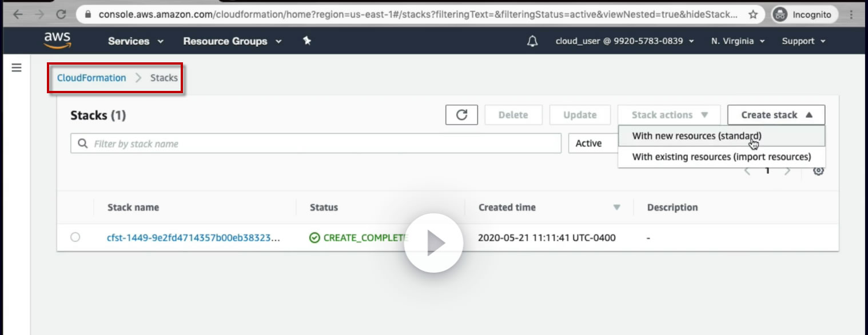This screenshot has height=335, width=868.
Task: Reload the page in the browser
Action: 62,14
